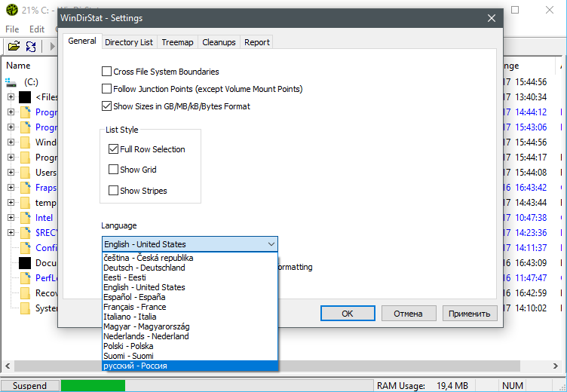Expand the <Files> tree node

click(x=11, y=97)
